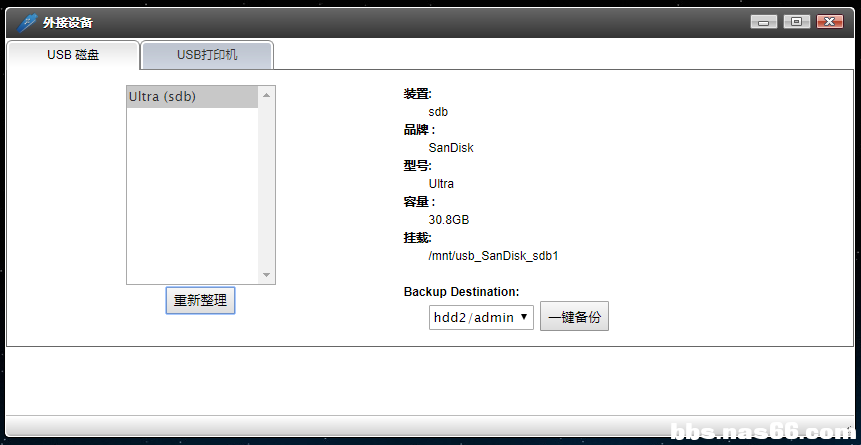Switch to the USB 磁盘 tab

[x=73, y=55]
